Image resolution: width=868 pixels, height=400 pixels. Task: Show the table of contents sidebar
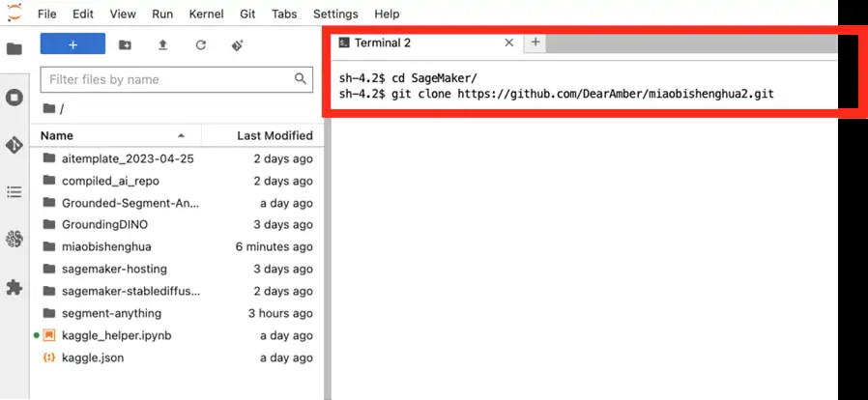14,192
